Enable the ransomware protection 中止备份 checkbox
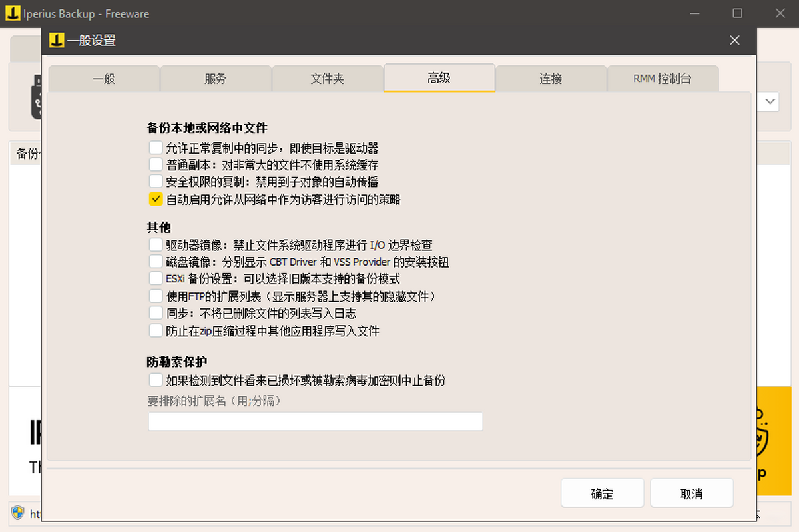The image size is (799, 532). 156,380
